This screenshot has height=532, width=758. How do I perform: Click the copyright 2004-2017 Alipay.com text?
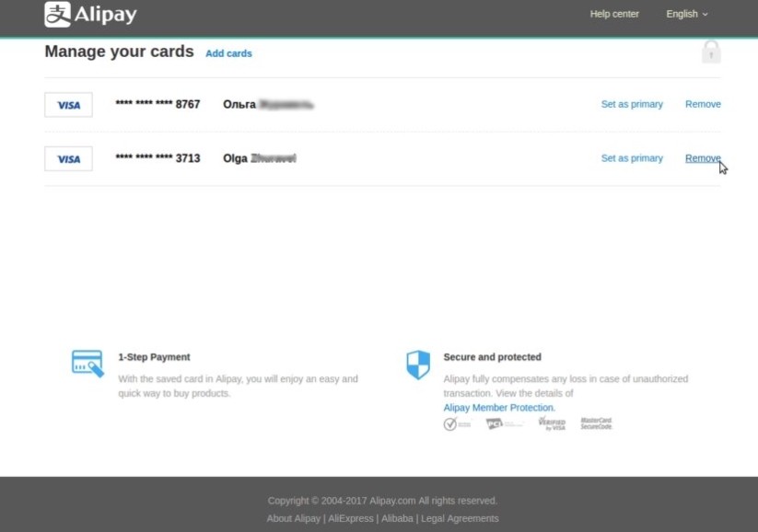tap(382, 501)
